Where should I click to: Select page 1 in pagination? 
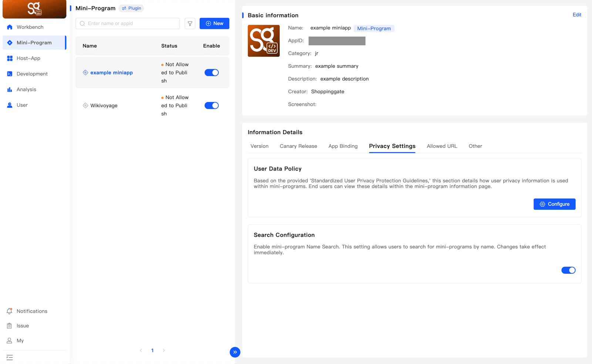[152, 350]
